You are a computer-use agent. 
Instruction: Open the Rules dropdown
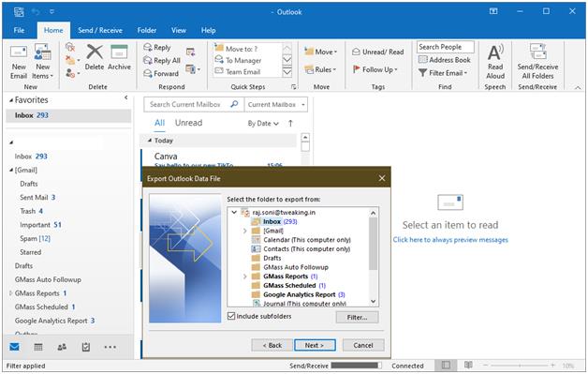tap(320, 69)
